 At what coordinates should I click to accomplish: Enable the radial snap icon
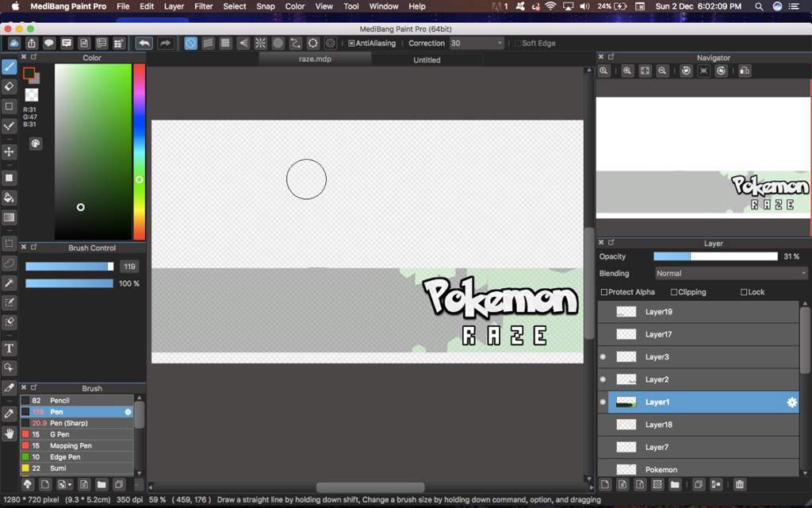point(260,44)
